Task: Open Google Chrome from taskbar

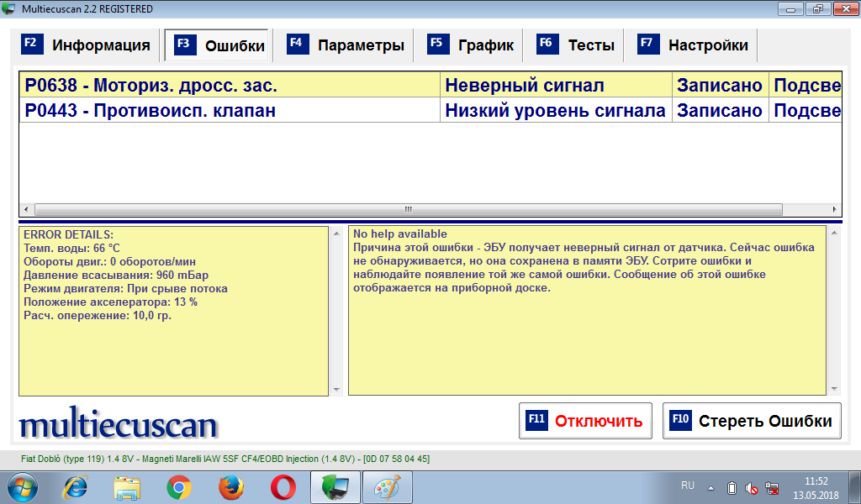Action: [178, 486]
